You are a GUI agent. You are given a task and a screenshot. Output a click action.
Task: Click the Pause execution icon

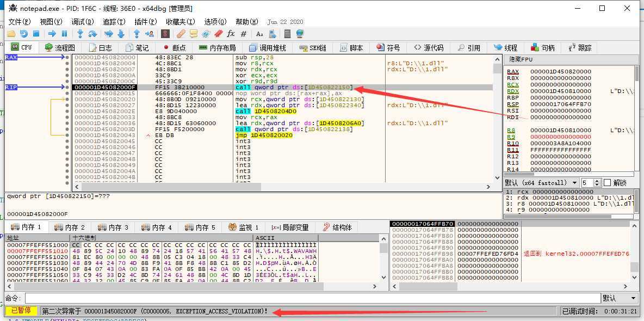click(x=65, y=34)
